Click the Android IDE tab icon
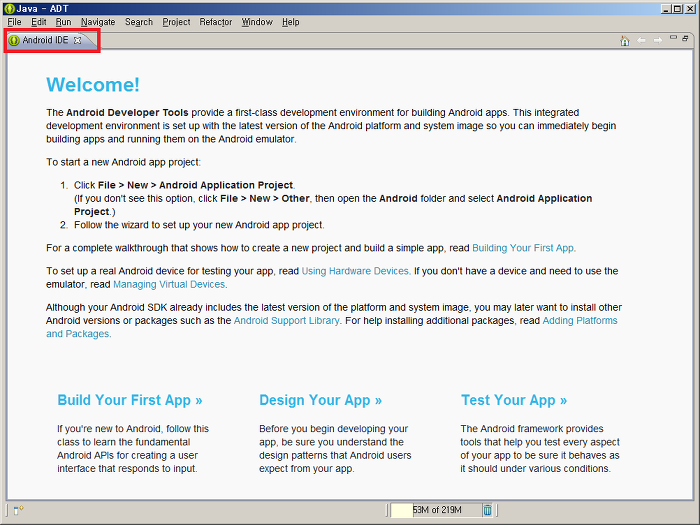 (14, 40)
